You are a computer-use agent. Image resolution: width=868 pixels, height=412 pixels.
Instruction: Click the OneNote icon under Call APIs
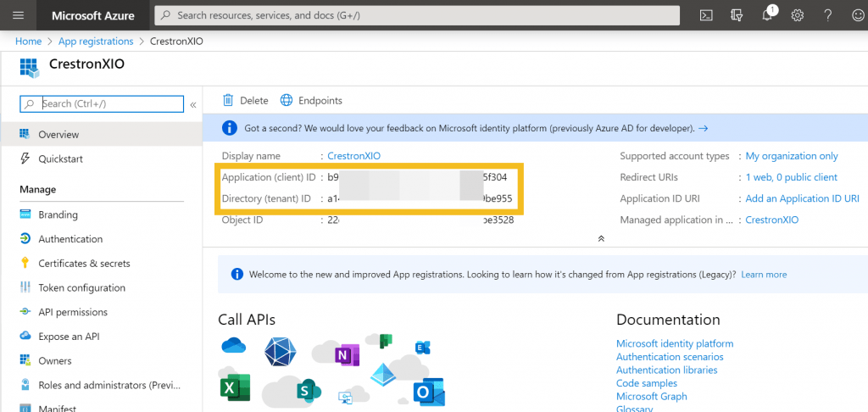pyautogui.click(x=347, y=355)
